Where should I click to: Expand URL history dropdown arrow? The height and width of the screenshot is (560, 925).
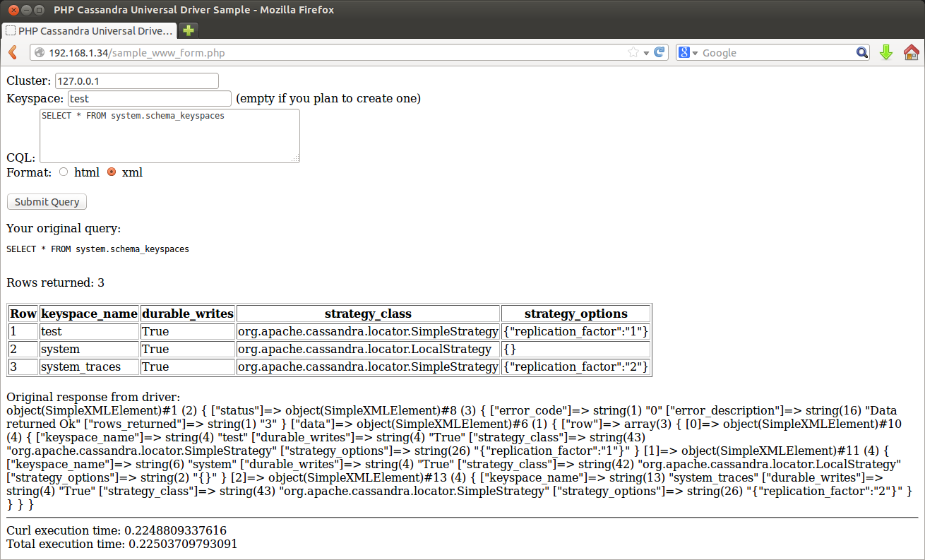(x=646, y=53)
